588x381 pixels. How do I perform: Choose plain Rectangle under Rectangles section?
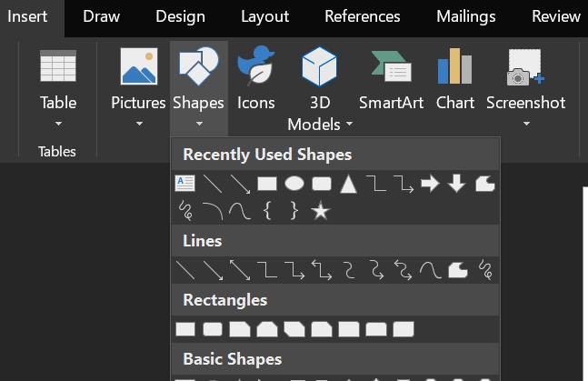[x=185, y=329]
